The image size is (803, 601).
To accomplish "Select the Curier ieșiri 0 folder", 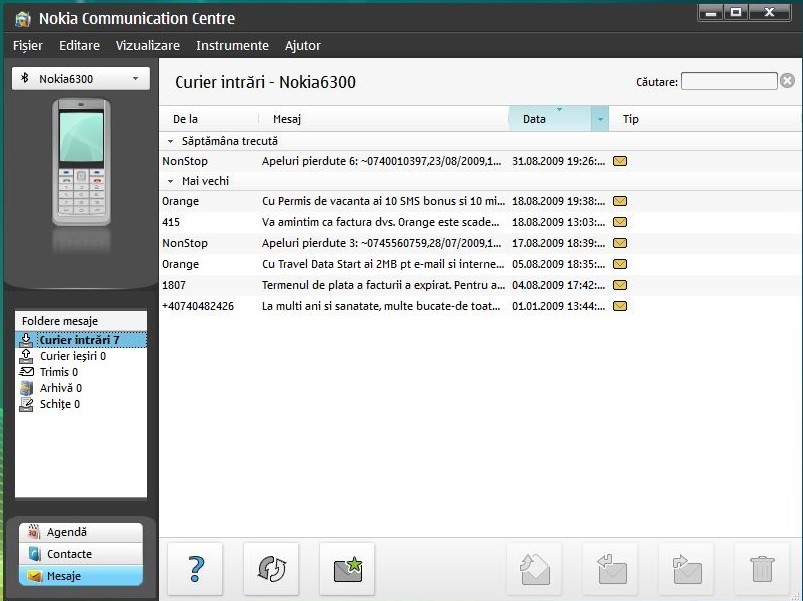I will click(x=73, y=356).
